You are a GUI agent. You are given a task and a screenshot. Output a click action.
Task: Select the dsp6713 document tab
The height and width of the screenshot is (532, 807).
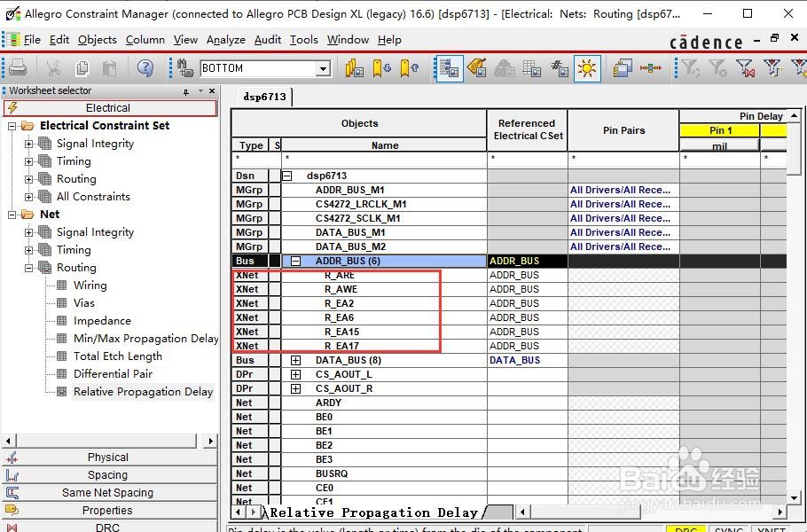[x=264, y=97]
